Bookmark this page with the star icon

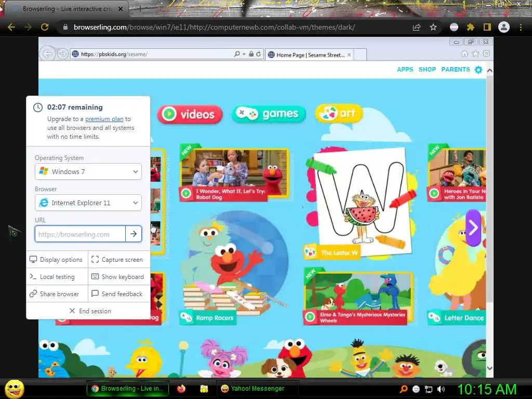coord(433,27)
